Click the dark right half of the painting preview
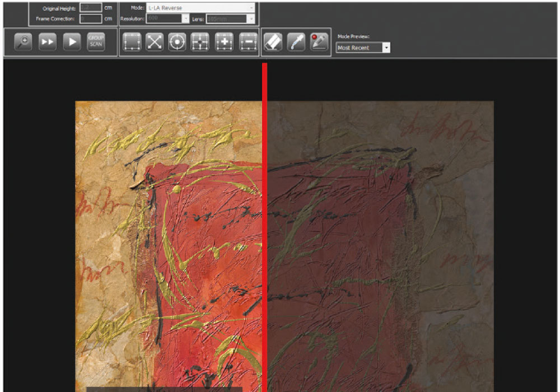This screenshot has height=392, width=560. (381, 246)
